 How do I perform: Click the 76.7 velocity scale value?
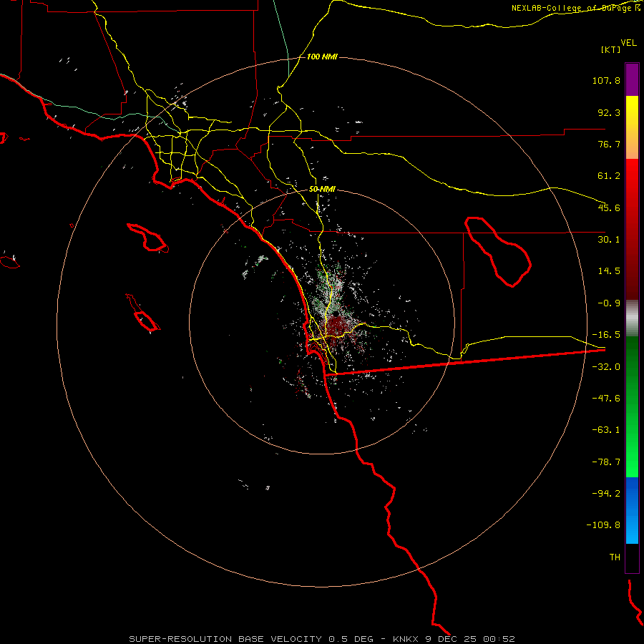[609, 144]
